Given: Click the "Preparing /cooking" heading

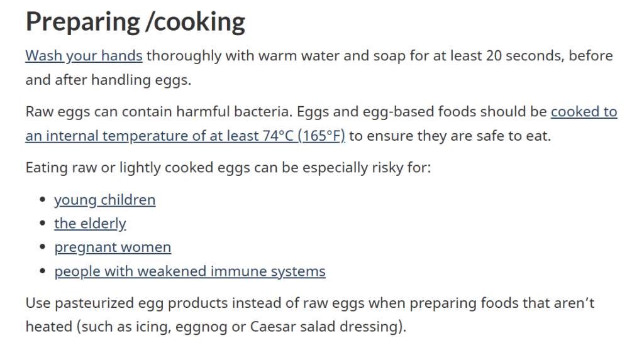Looking at the screenshot, I should click(136, 22).
